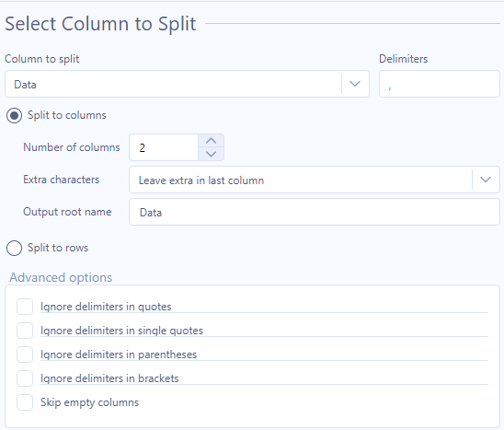Click the Split to rows label text
Screen dimensions: 504x430
(58, 248)
